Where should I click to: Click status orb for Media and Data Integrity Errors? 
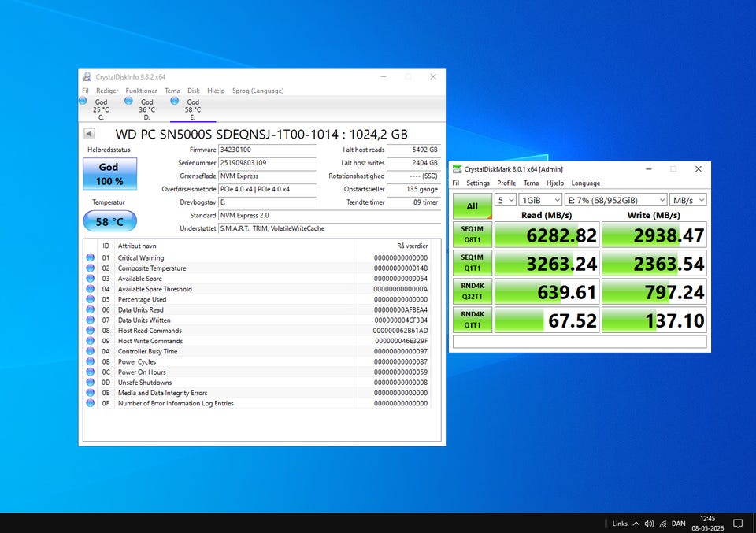[90, 392]
